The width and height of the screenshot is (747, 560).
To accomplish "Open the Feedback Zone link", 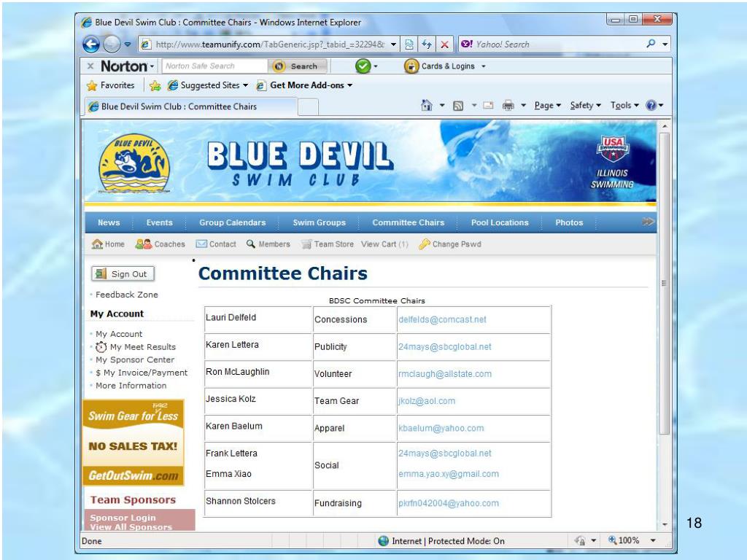I will point(127,295).
